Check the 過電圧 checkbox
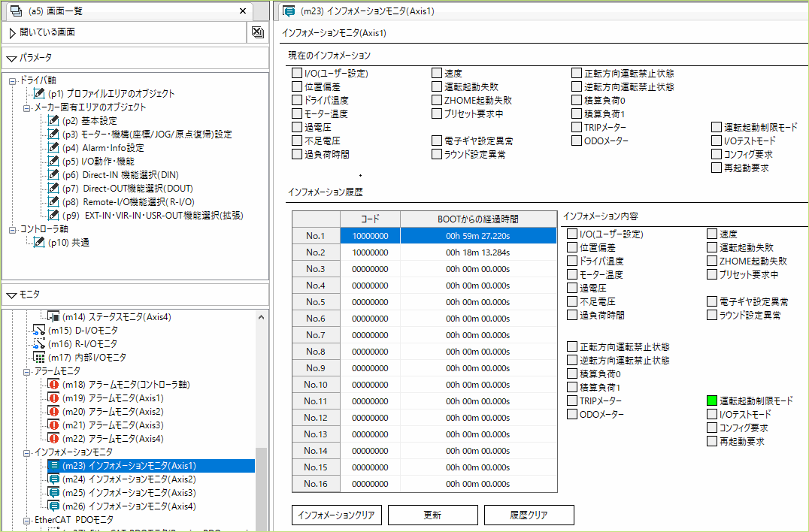Screen dimensions: 809x532 coord(296,127)
